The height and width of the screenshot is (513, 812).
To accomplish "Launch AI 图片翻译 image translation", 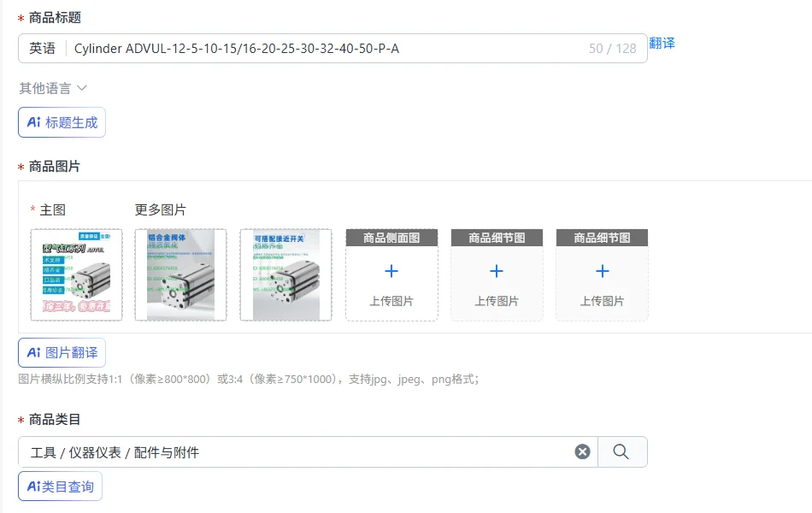I will click(62, 353).
